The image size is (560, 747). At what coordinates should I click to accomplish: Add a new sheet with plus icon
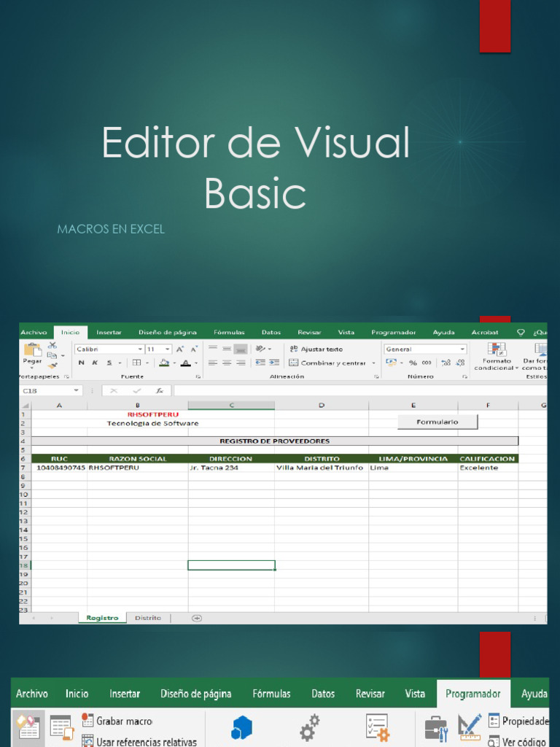click(x=197, y=618)
